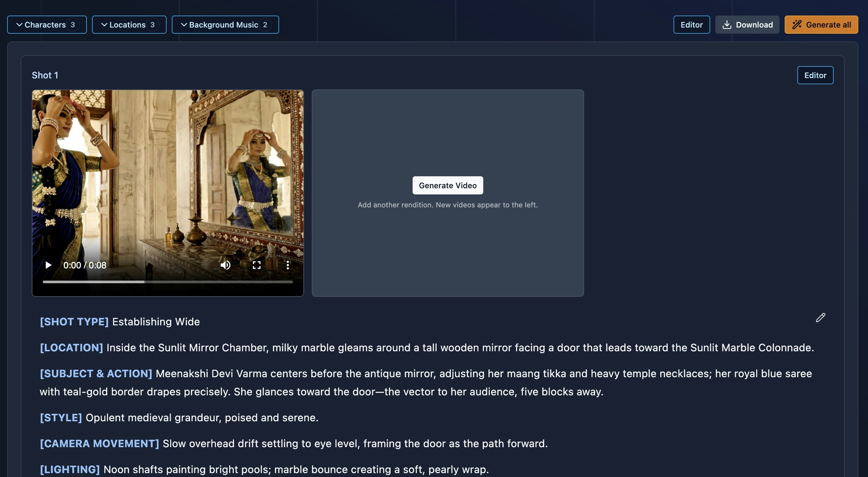This screenshot has height=477, width=868.
Task: Click Generate Video to add another rendition
Action: [x=448, y=185]
